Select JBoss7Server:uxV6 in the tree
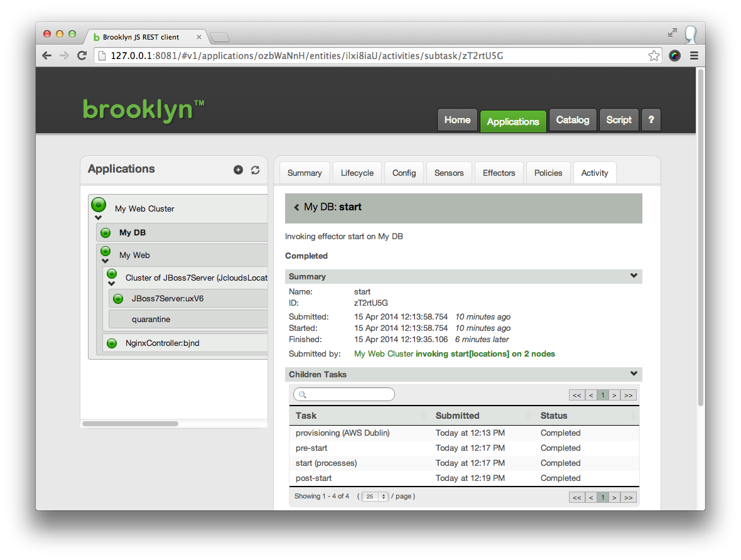Screen dimensions: 741x560 pos(167,299)
